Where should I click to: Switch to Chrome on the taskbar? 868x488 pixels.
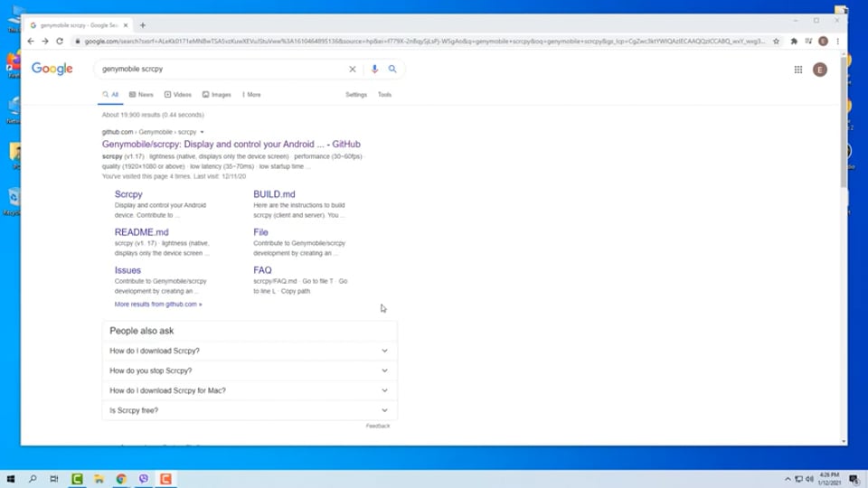121,479
